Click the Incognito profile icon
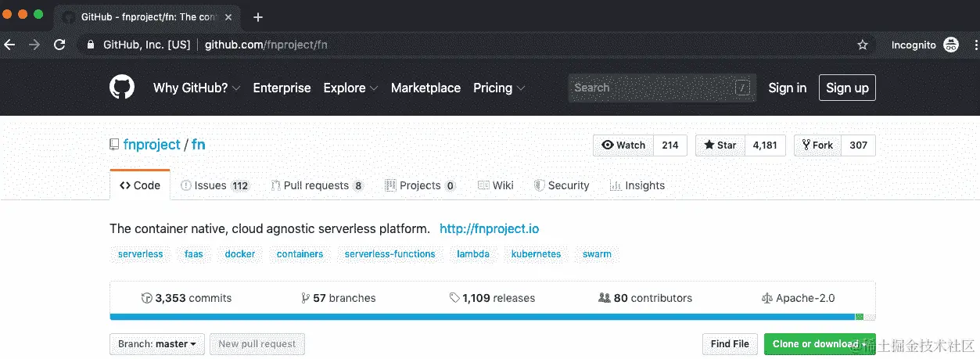980x359 pixels. click(x=951, y=45)
